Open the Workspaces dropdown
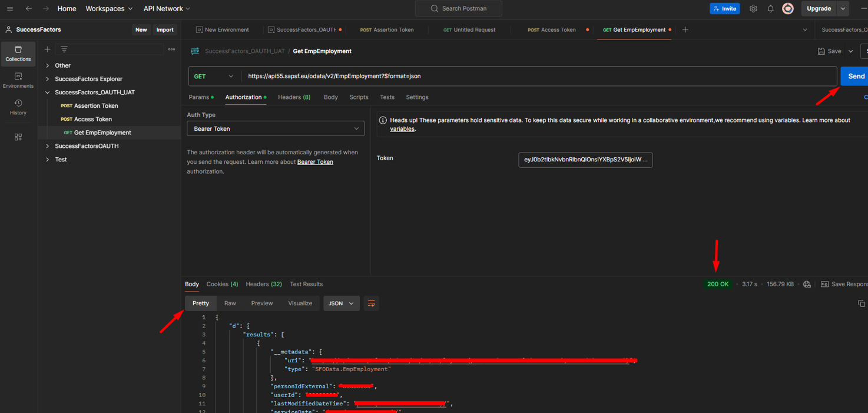The width and height of the screenshot is (868, 413). [109, 9]
